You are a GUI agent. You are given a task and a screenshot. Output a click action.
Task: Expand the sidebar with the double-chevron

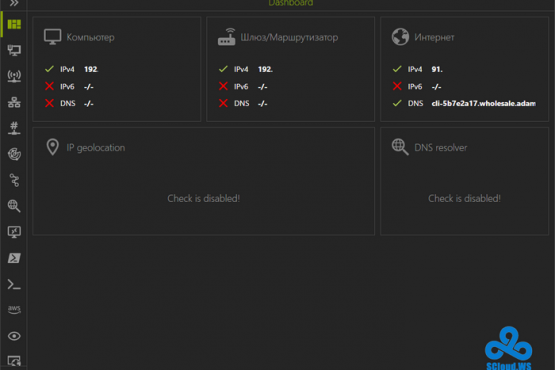point(14,3)
